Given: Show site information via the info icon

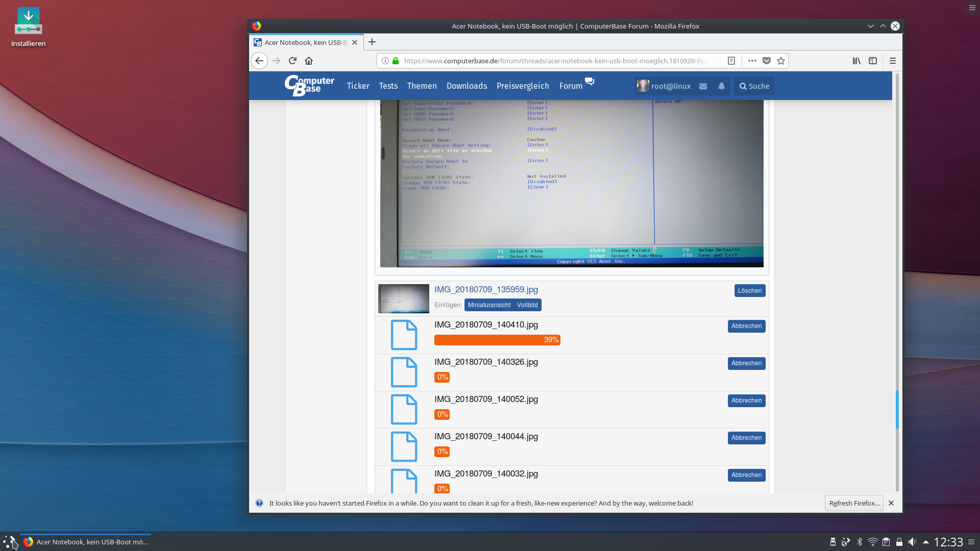Looking at the screenshot, I should pyautogui.click(x=385, y=61).
